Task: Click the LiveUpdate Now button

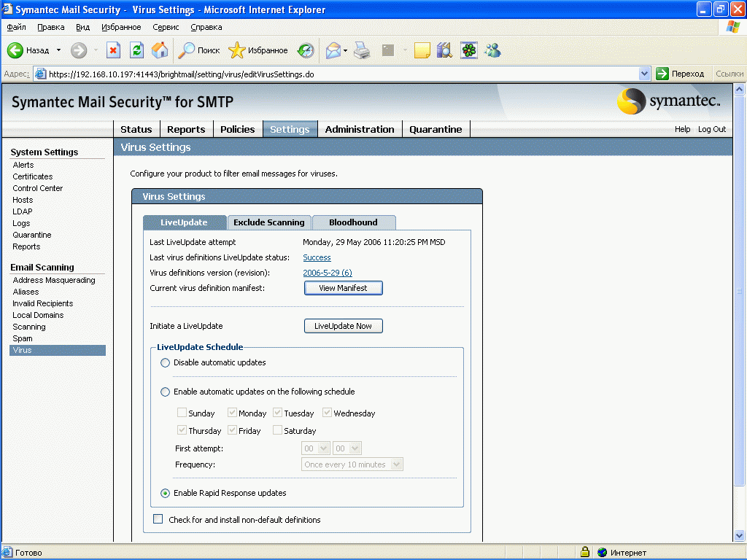Action: point(343,326)
